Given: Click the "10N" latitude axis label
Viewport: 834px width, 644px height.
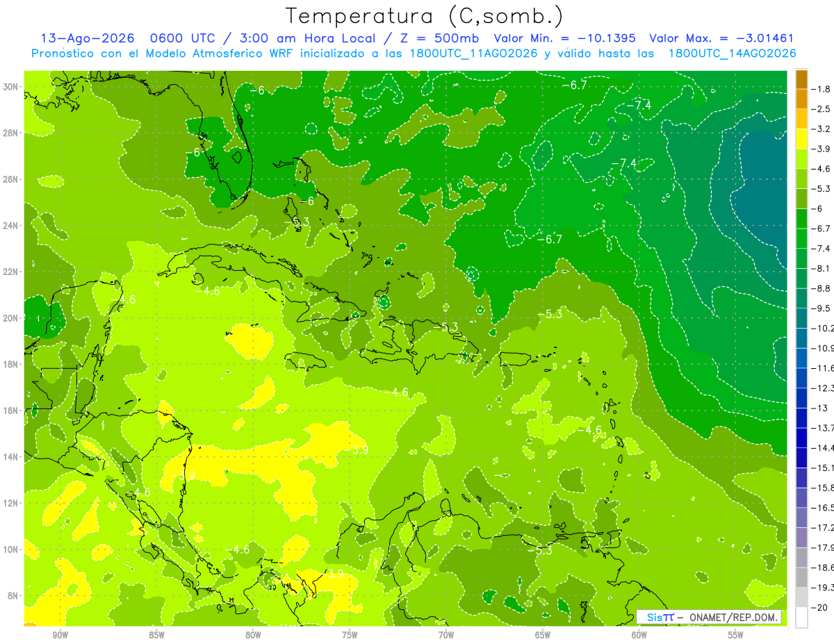Looking at the screenshot, I should [11, 549].
